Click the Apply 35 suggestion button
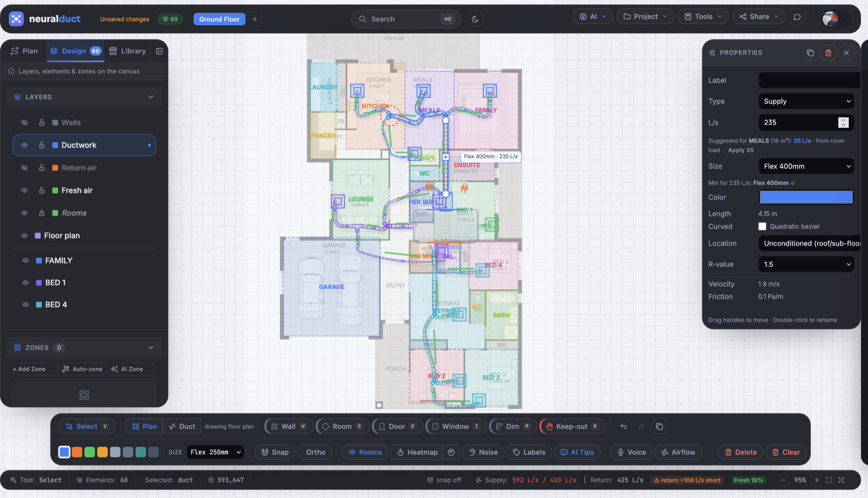 pos(741,150)
